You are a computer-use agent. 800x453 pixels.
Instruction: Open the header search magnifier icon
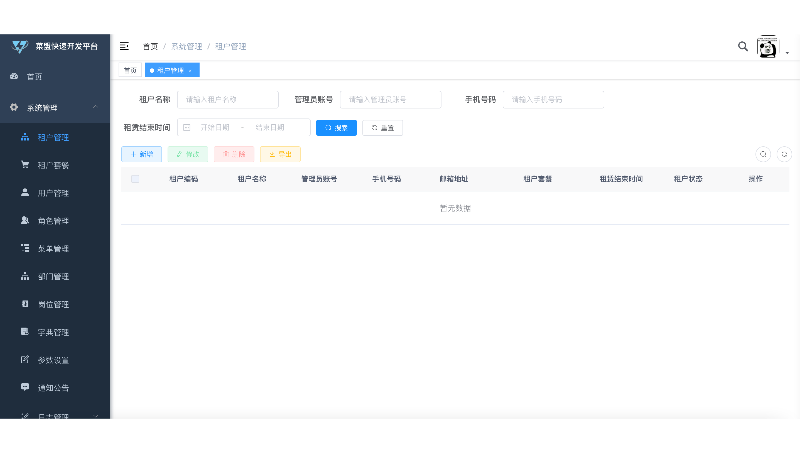(x=743, y=46)
